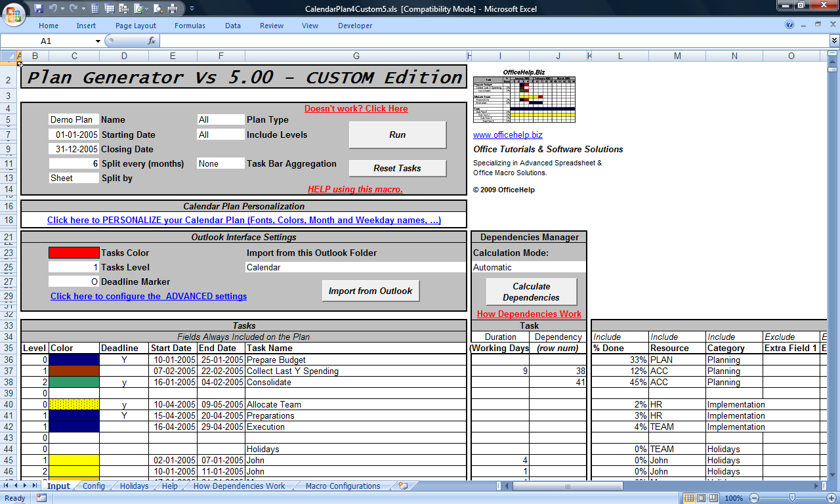The height and width of the screenshot is (504, 840).
Task: Click the Redo icon
Action: 73,9
